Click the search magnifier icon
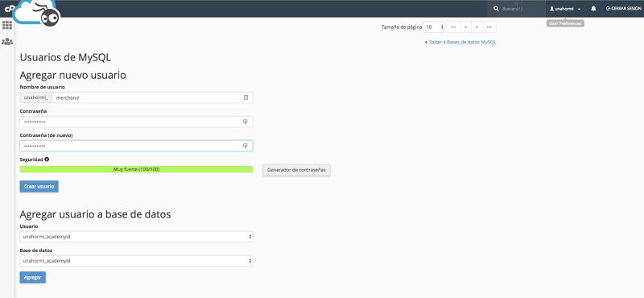 point(496,8)
